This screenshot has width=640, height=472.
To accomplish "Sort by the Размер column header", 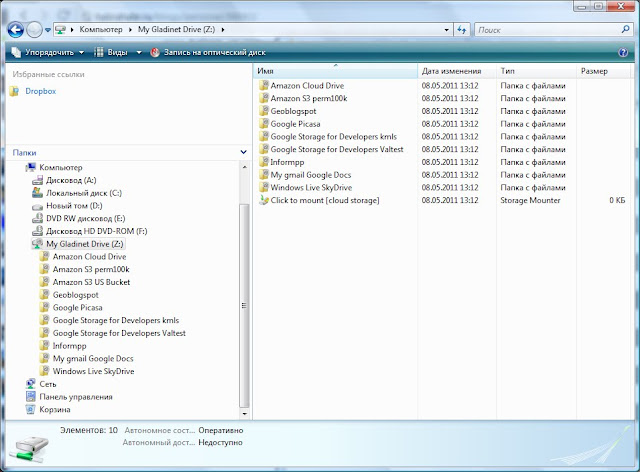I will click(604, 71).
